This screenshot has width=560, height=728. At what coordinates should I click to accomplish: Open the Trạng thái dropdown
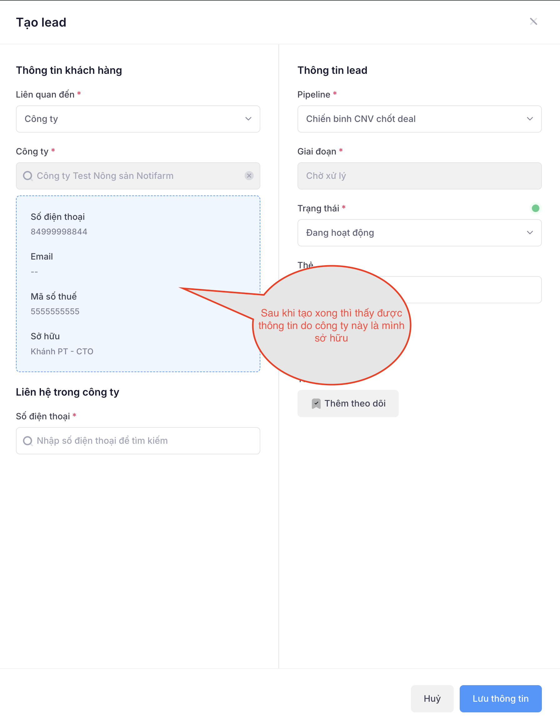click(x=419, y=233)
